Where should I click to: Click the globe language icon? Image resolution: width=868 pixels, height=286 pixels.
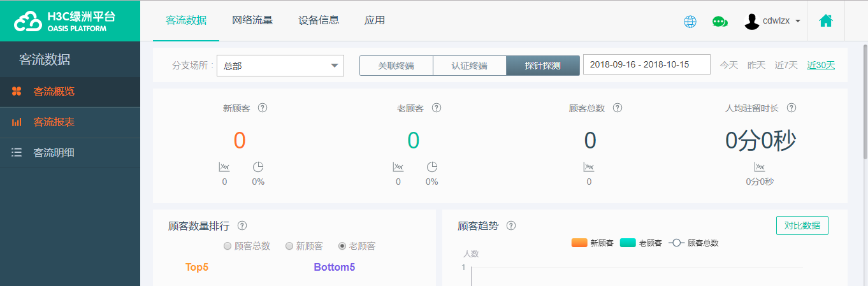(690, 22)
